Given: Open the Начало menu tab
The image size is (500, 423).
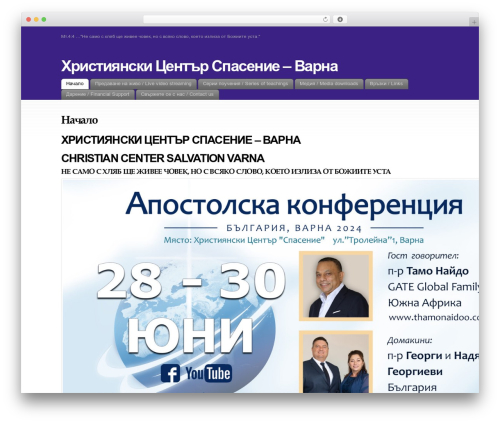Looking at the screenshot, I should tap(75, 84).
